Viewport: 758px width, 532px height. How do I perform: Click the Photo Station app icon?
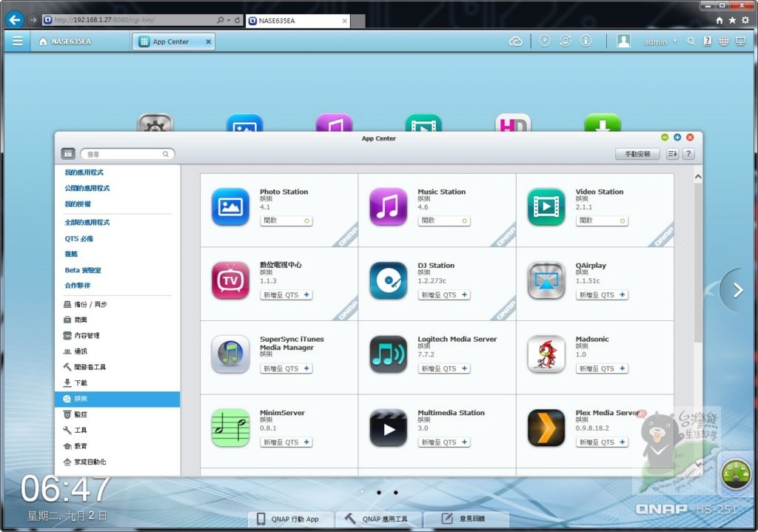[231, 207]
